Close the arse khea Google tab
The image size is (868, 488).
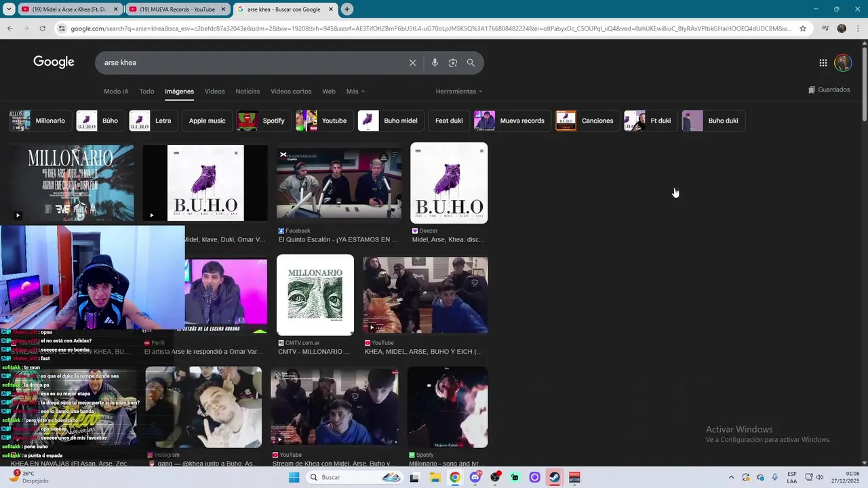tap(331, 9)
